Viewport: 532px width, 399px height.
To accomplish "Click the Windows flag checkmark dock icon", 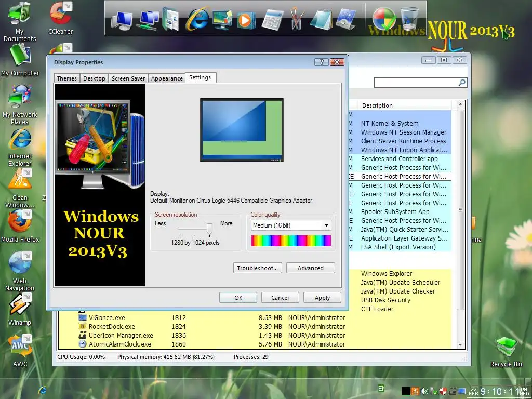I will (384, 19).
